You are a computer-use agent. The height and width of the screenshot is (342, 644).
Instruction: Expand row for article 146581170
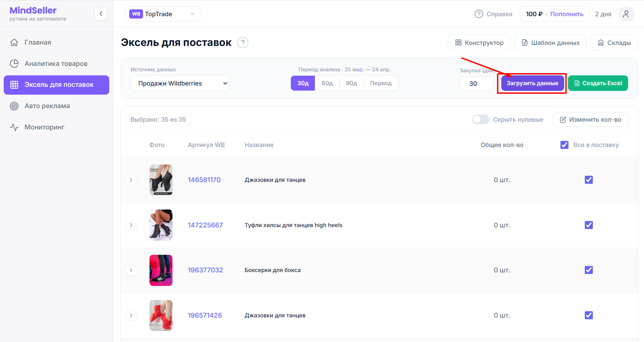pyautogui.click(x=131, y=180)
